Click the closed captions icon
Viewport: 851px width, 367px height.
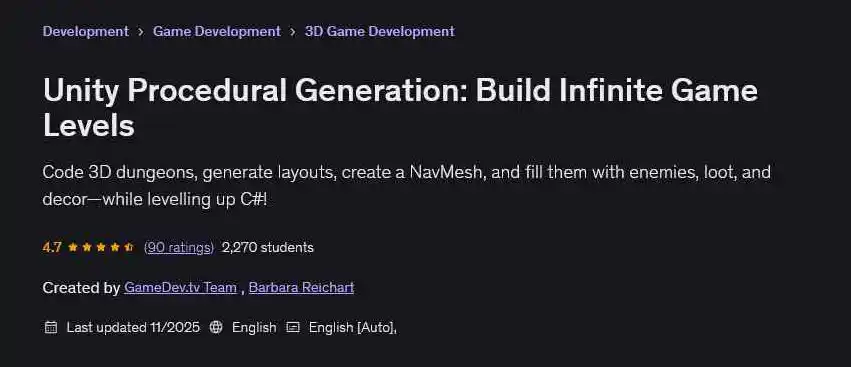pos(293,327)
